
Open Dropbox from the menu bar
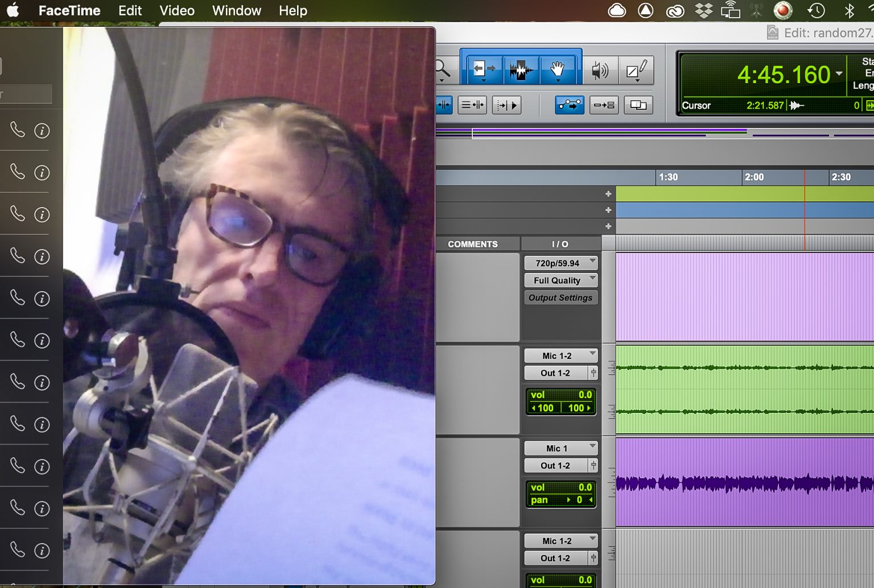pyautogui.click(x=704, y=10)
